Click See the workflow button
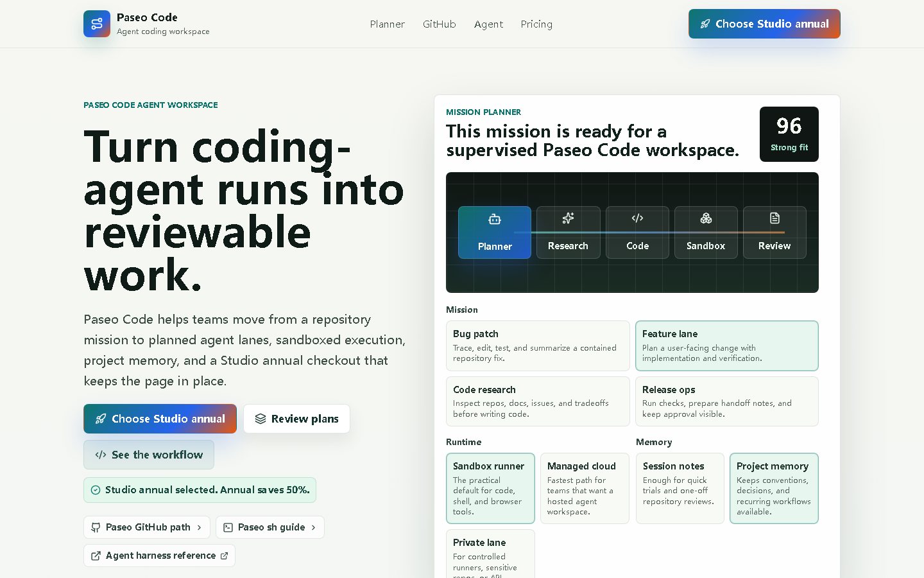 click(x=149, y=455)
